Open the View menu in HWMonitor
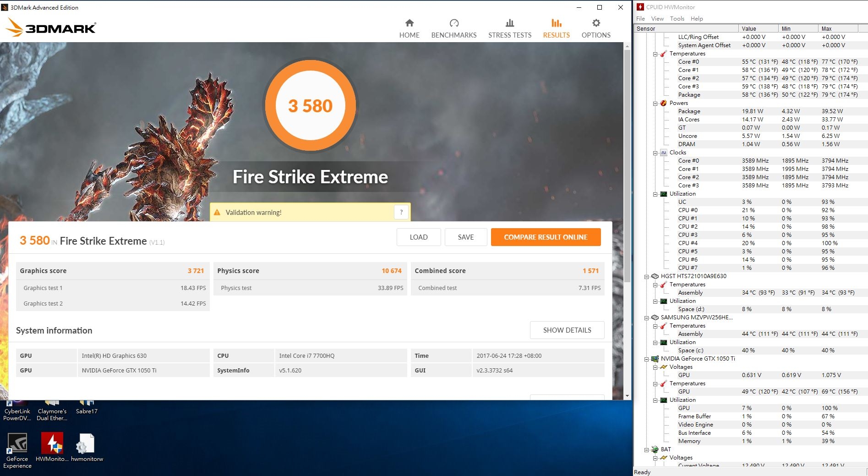 (657, 18)
